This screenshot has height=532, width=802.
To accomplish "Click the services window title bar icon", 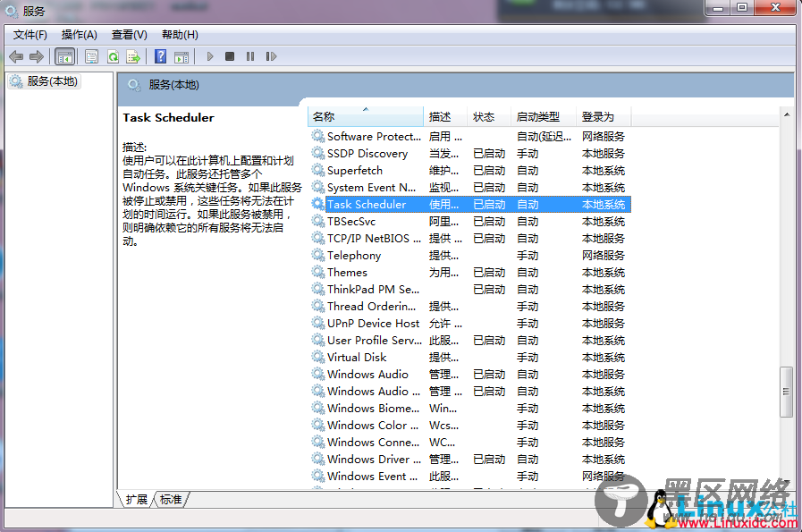I will 12,11.
